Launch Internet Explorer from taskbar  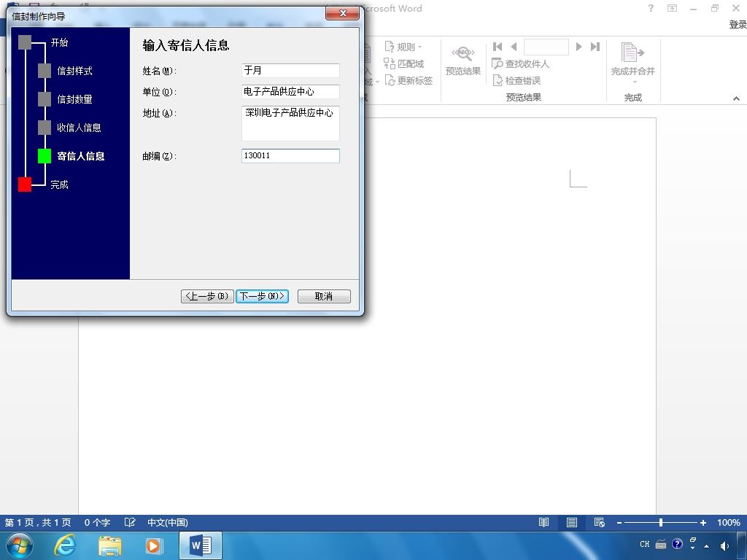[64, 545]
